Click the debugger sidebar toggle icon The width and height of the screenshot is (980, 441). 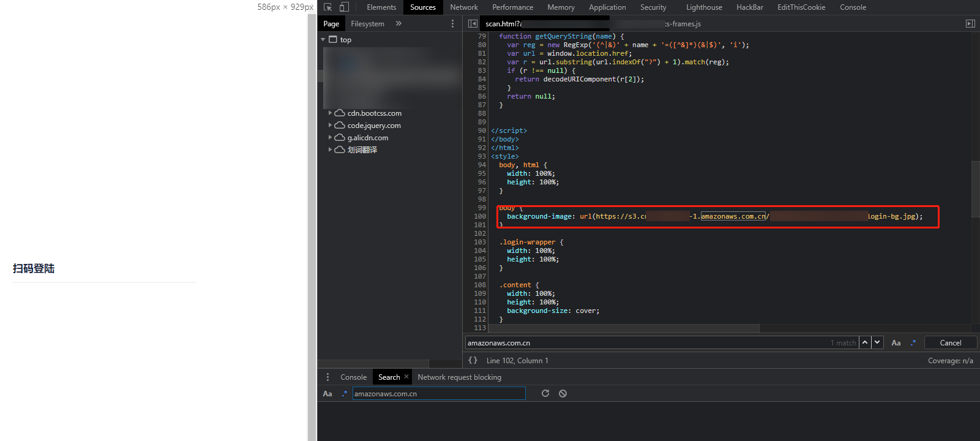pyautogui.click(x=970, y=24)
